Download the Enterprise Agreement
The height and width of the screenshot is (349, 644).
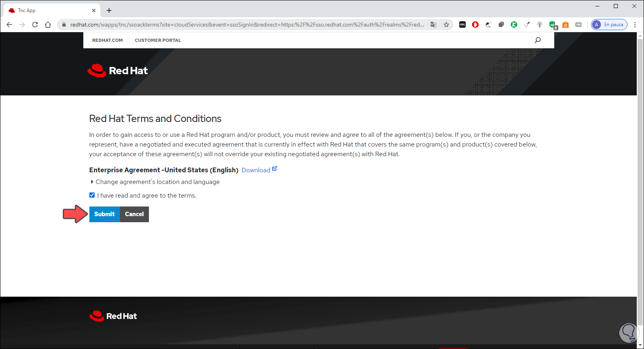tap(256, 170)
